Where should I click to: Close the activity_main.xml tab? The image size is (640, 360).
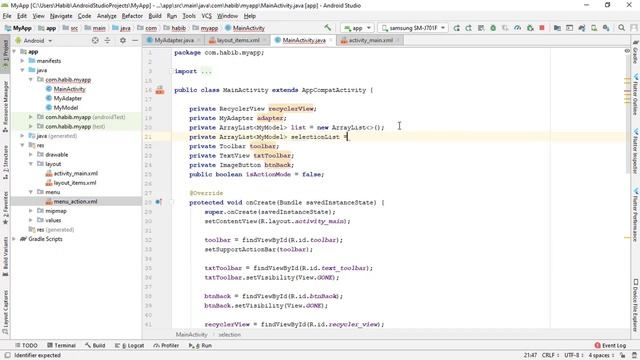point(398,40)
